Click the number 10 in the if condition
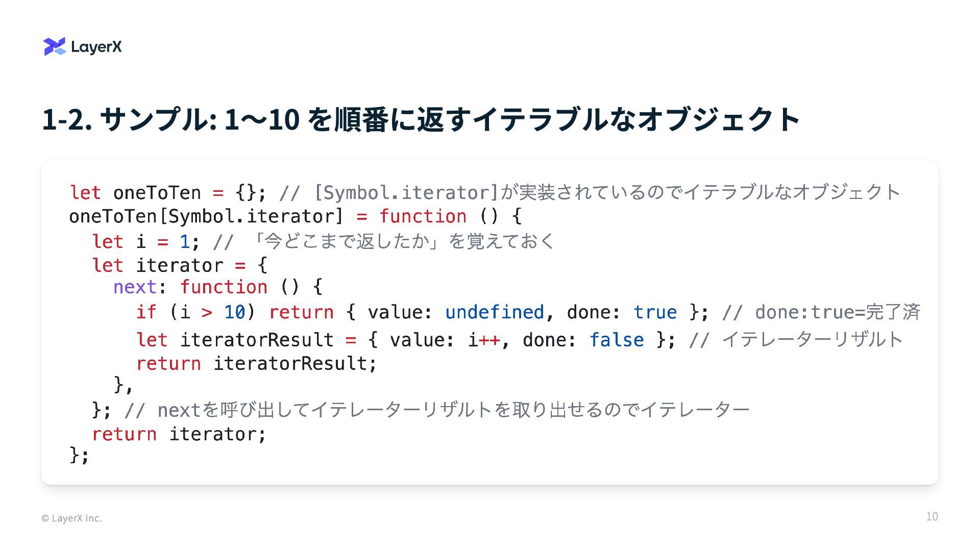Viewport: 980px width, 551px height. pyautogui.click(x=235, y=312)
